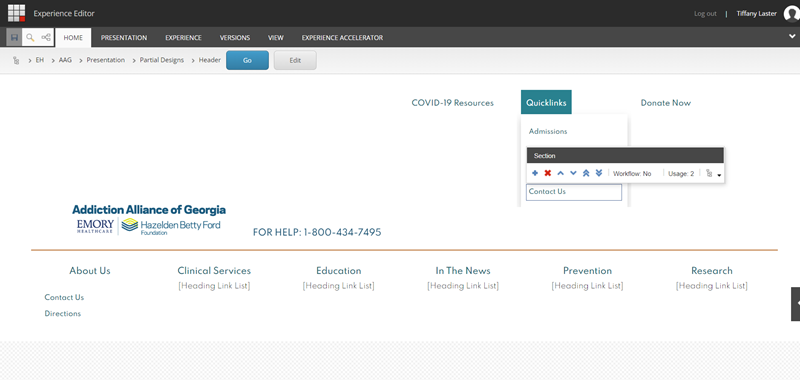Open the Sitecore launchpad grid icon
The height and width of the screenshot is (380, 800).
16,13
